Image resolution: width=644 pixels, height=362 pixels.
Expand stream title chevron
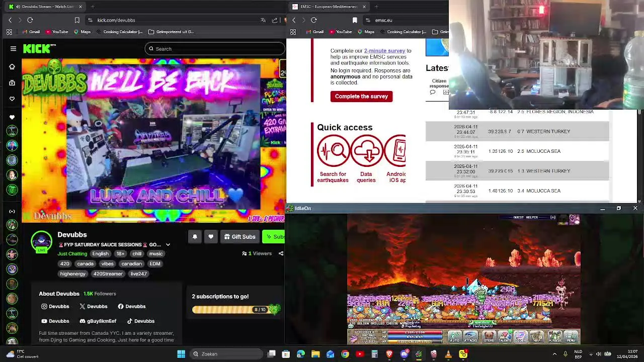coord(168,245)
